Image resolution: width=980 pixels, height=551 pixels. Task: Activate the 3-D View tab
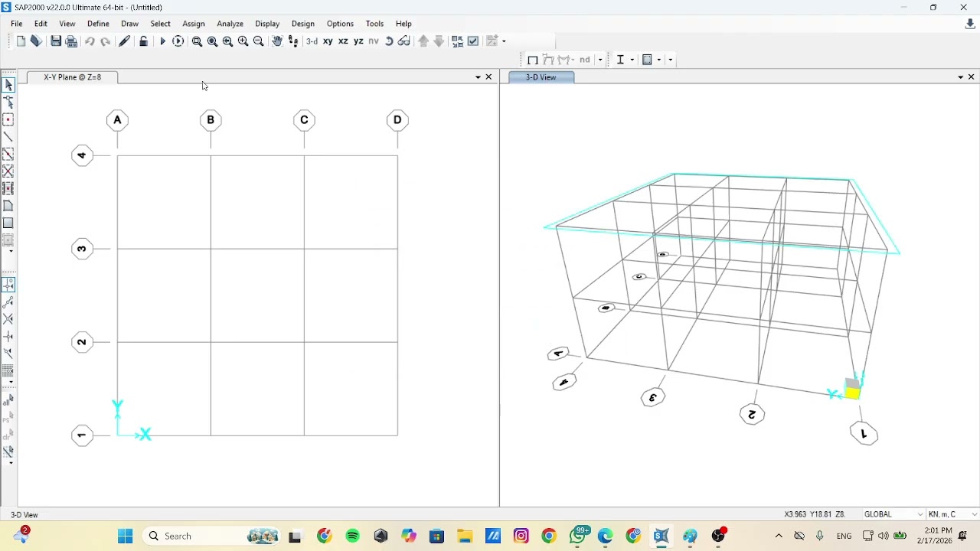pyautogui.click(x=541, y=77)
